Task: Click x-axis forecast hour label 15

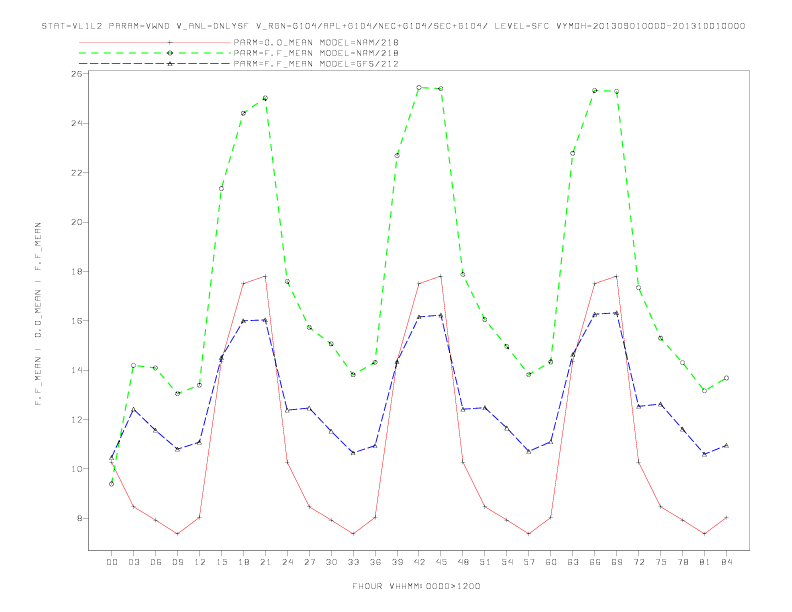Action: coord(221,562)
